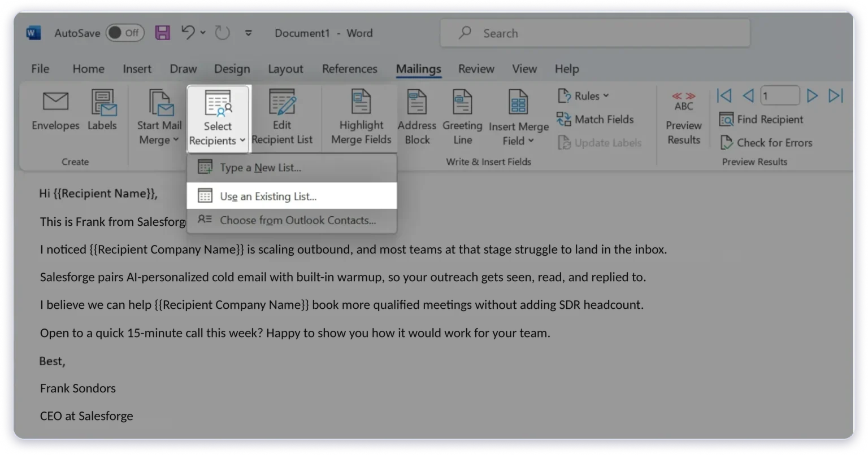Click Update Labels
Image resolution: width=868 pixels, height=455 pixels.
click(599, 143)
